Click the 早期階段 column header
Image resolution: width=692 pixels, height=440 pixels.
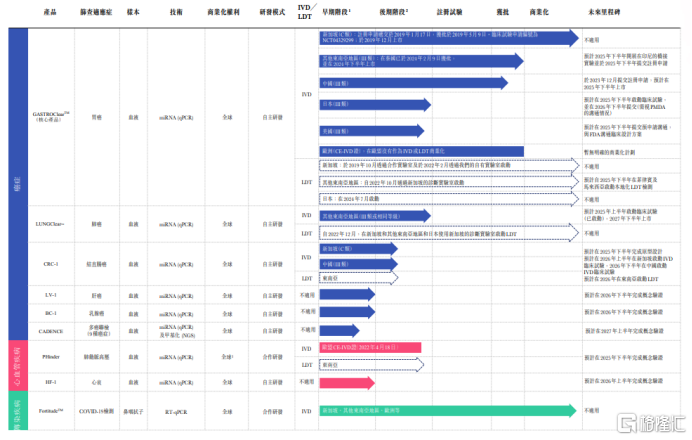336,13
